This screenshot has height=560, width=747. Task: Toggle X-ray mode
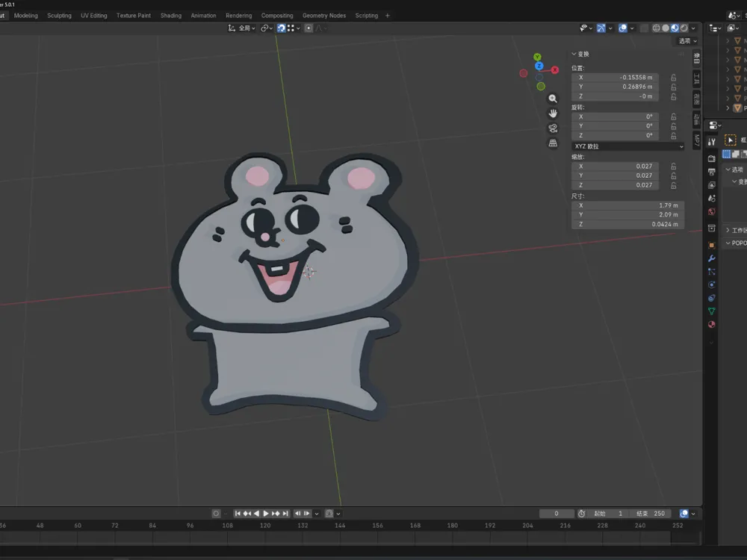(x=644, y=28)
